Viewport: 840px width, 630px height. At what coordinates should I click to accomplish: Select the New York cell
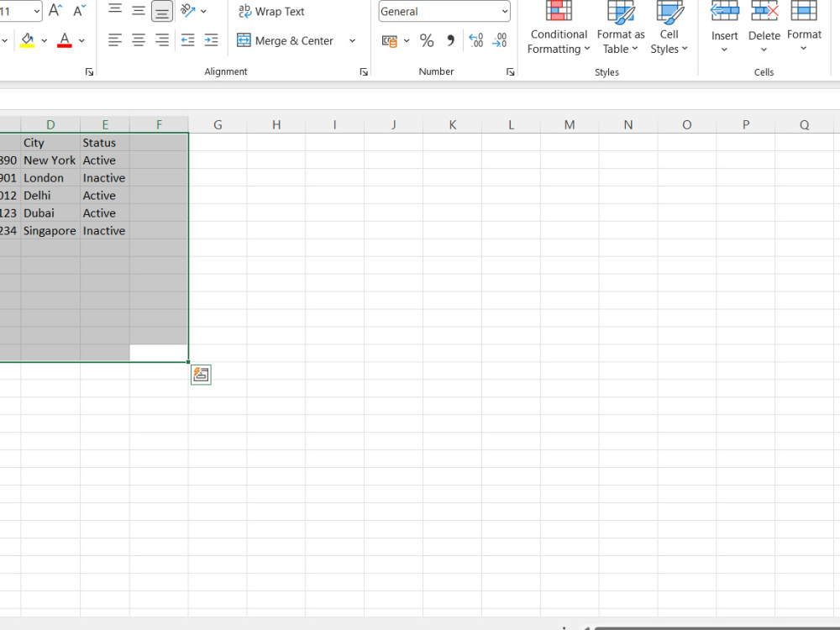tap(50, 160)
